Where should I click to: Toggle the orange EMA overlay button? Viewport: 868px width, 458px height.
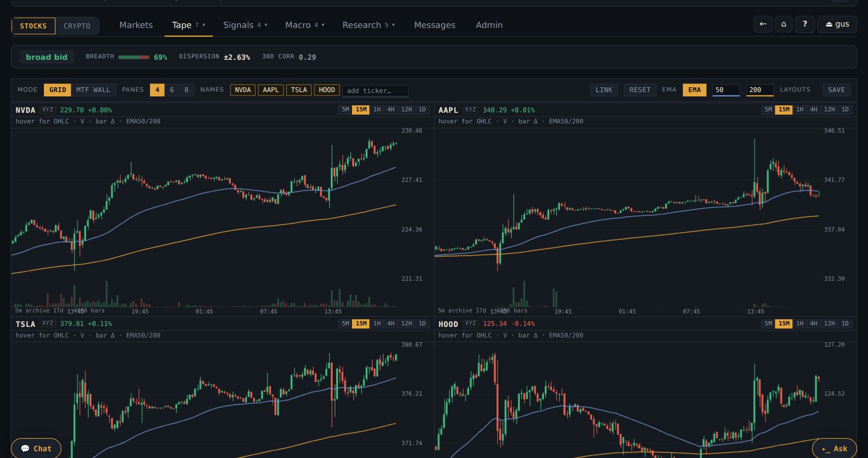[x=694, y=90]
